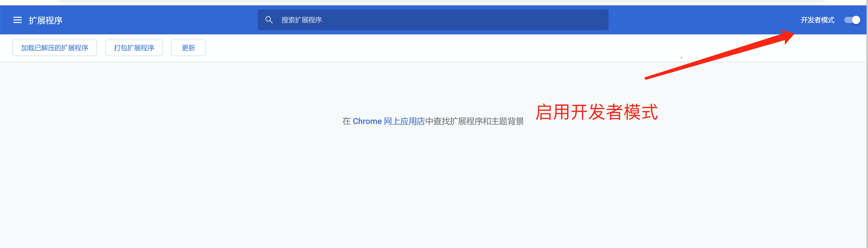
Task: Toggle the 开发者模式 switch
Action: (852, 20)
